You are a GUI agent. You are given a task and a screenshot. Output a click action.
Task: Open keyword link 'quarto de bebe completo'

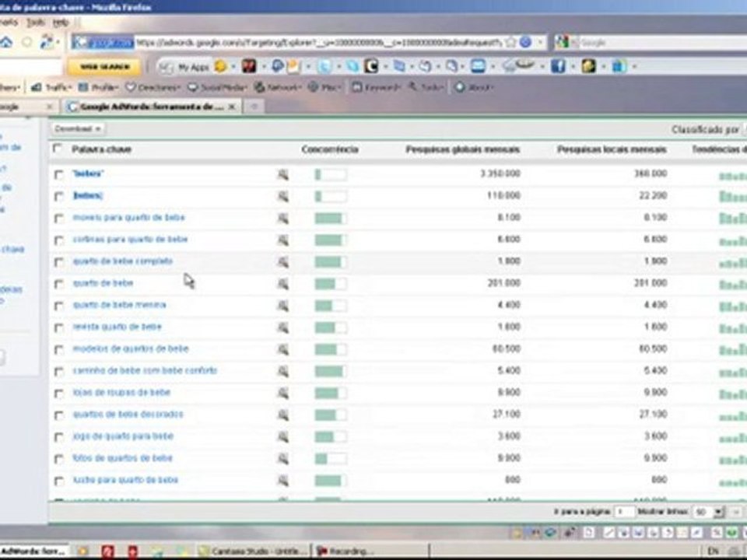click(x=123, y=261)
